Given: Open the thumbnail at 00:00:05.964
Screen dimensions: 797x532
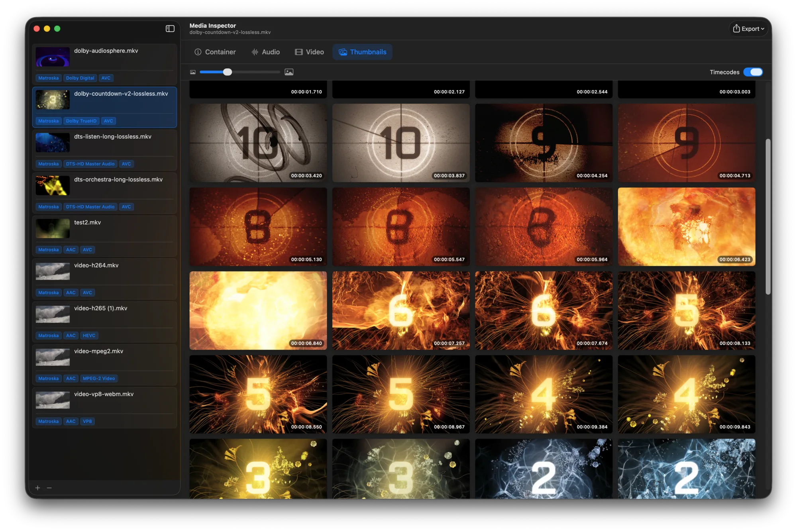Looking at the screenshot, I should (x=544, y=227).
